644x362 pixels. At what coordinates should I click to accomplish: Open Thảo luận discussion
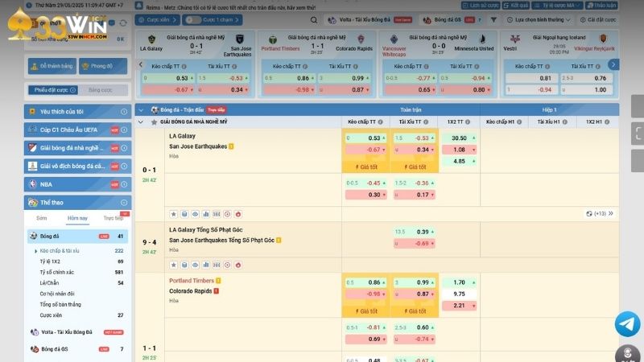[601, 6]
